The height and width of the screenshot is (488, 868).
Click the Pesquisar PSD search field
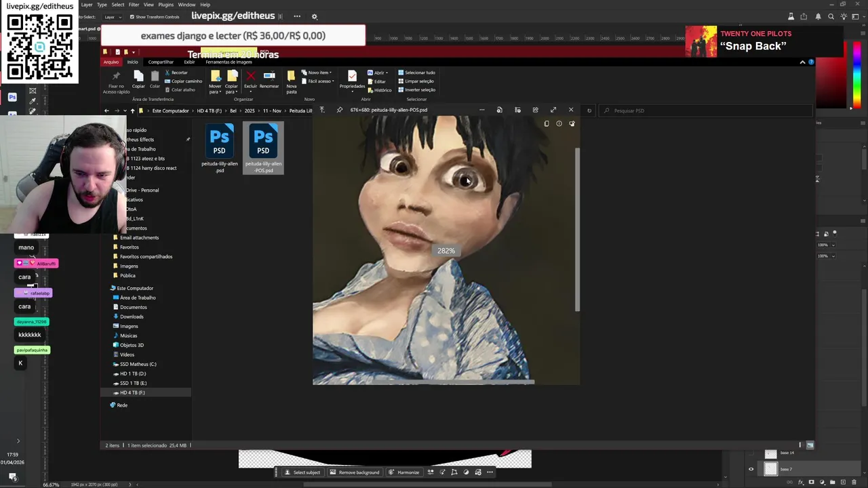(705, 110)
